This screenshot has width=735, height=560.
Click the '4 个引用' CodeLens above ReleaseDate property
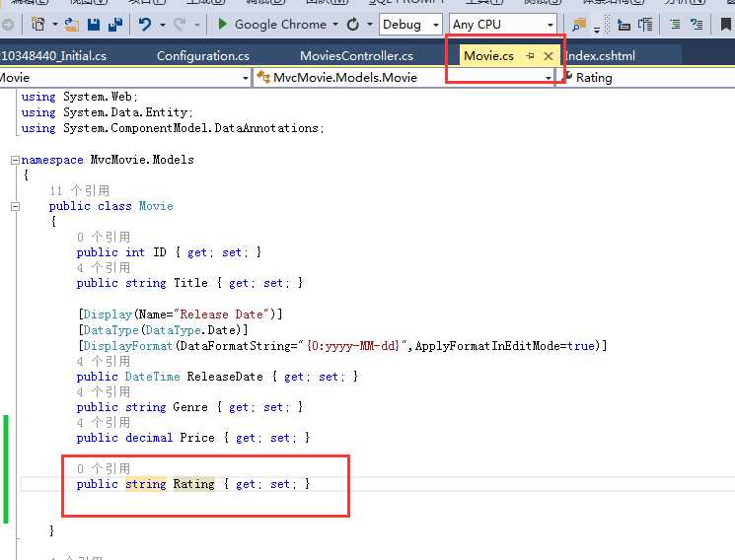(104, 361)
